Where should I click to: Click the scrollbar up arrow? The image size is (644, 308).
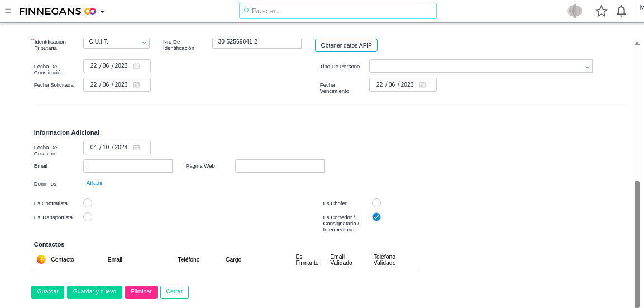tap(637, 43)
